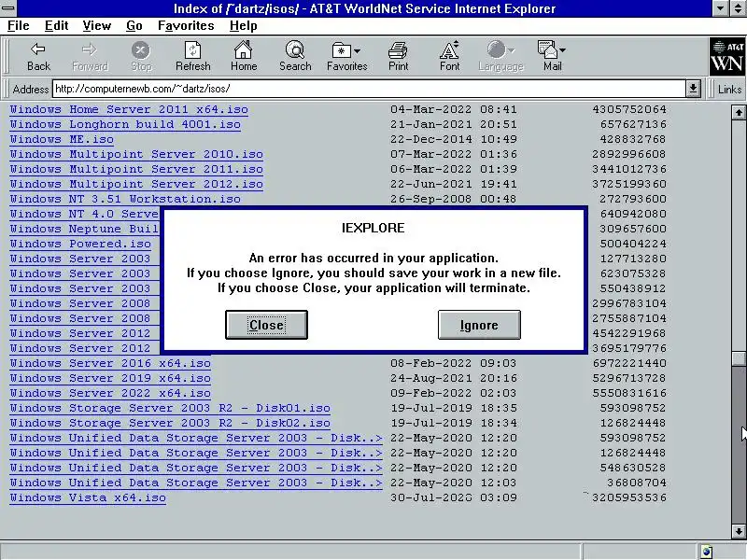
Task: Open the Windows ME.iso link
Action: (62, 139)
